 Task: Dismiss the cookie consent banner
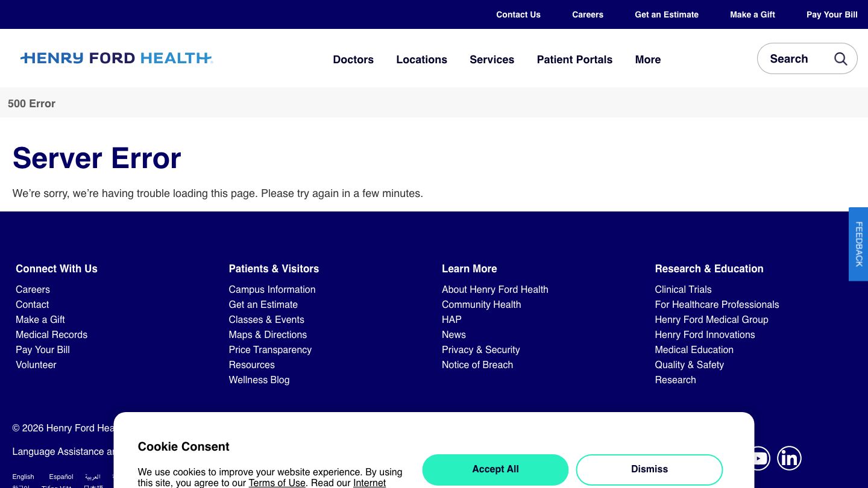click(x=649, y=469)
